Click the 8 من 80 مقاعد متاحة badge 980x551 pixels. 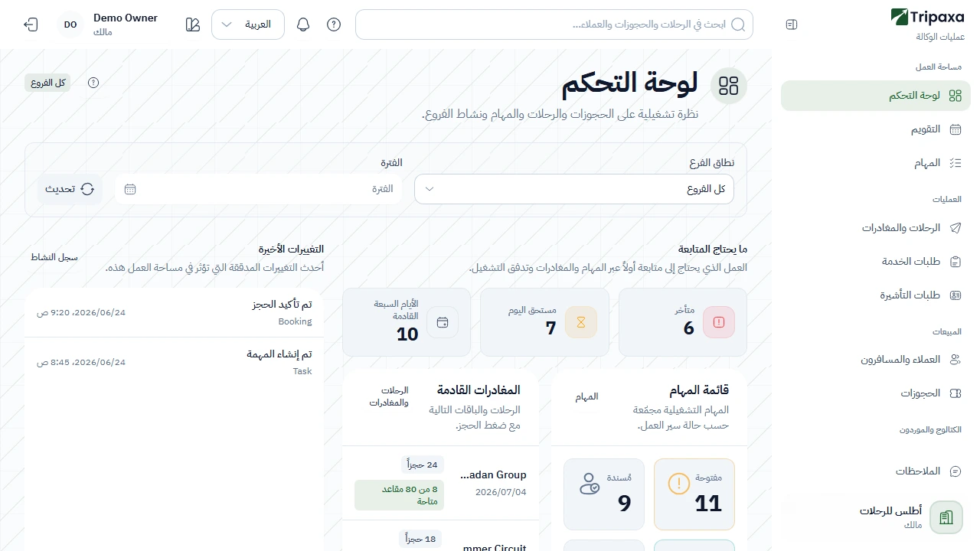tap(399, 495)
